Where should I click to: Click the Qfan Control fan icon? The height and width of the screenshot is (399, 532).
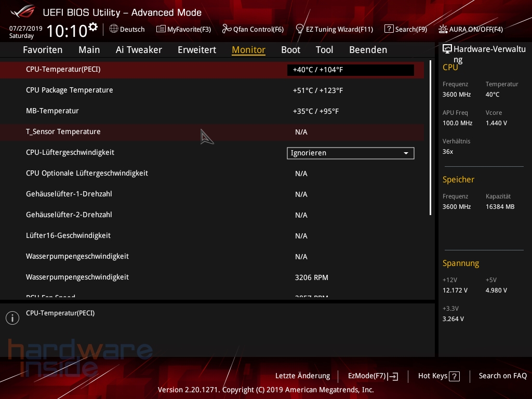(x=227, y=29)
